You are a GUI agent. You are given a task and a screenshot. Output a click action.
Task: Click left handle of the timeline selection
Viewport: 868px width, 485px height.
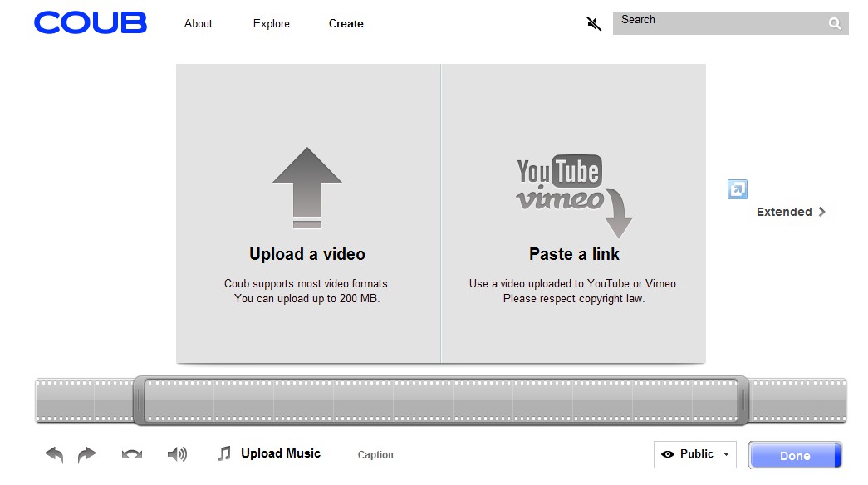click(139, 400)
